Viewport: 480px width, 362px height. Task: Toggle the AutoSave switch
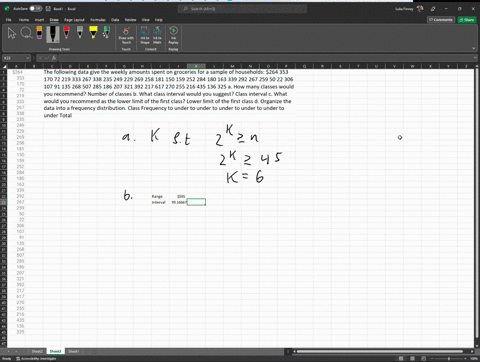point(35,9)
